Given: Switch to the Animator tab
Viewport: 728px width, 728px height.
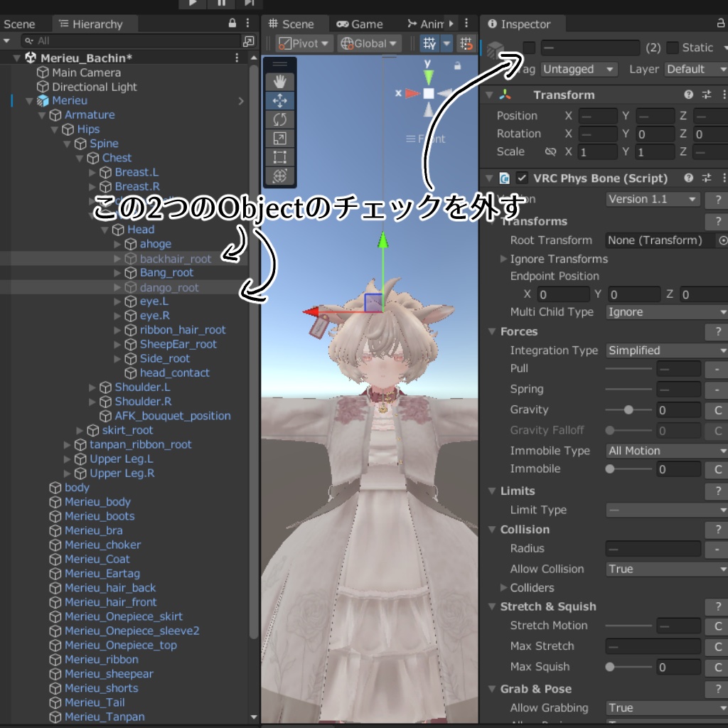Looking at the screenshot, I should point(425,23).
